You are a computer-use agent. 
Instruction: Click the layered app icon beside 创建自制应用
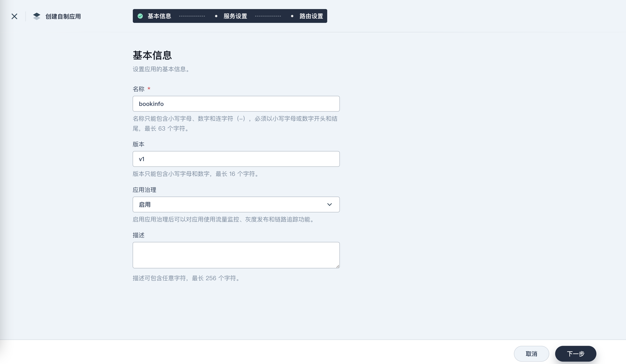(37, 16)
